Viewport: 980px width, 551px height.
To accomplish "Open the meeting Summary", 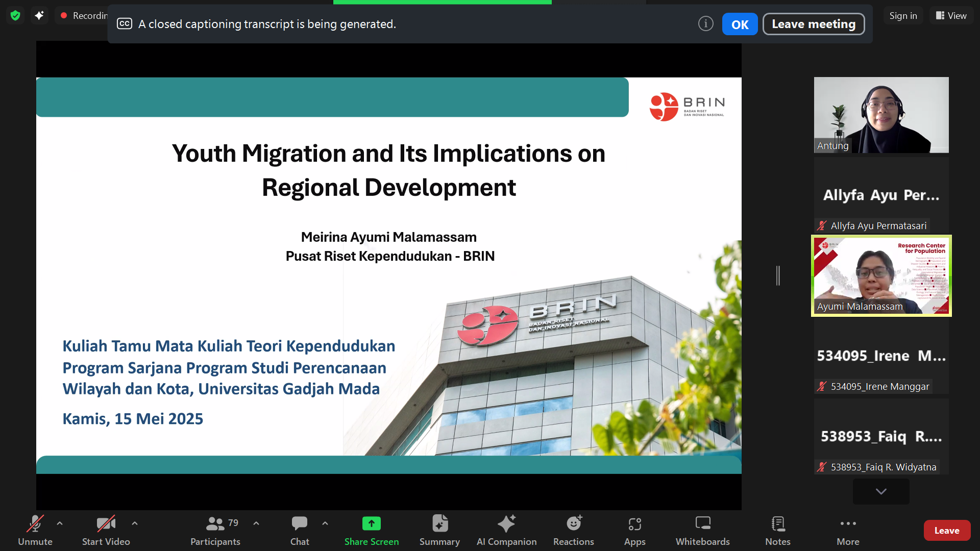I will [x=439, y=531].
